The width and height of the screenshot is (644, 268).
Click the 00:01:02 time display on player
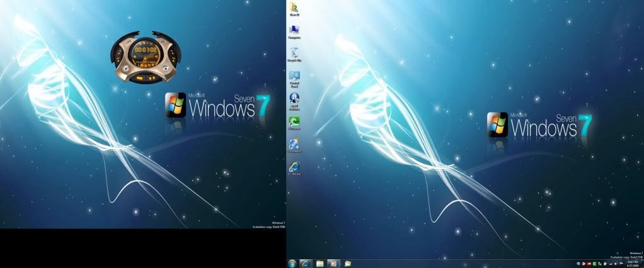[x=146, y=50]
